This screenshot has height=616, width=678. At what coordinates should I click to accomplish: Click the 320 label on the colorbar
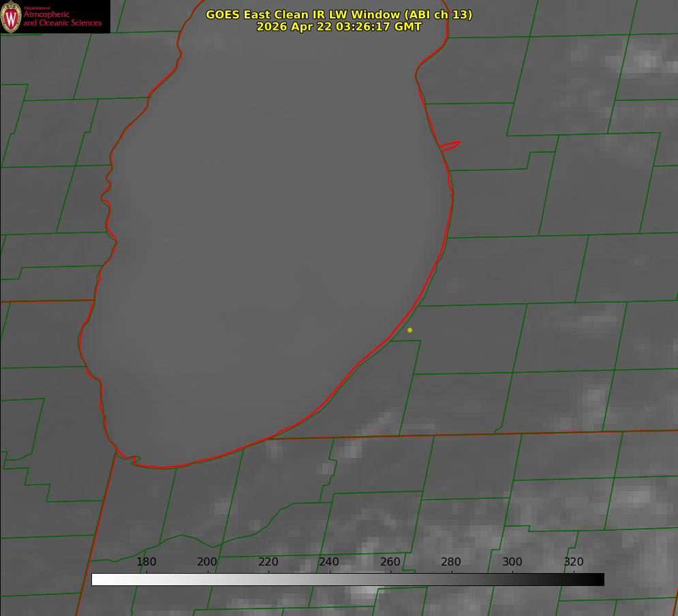tap(573, 561)
